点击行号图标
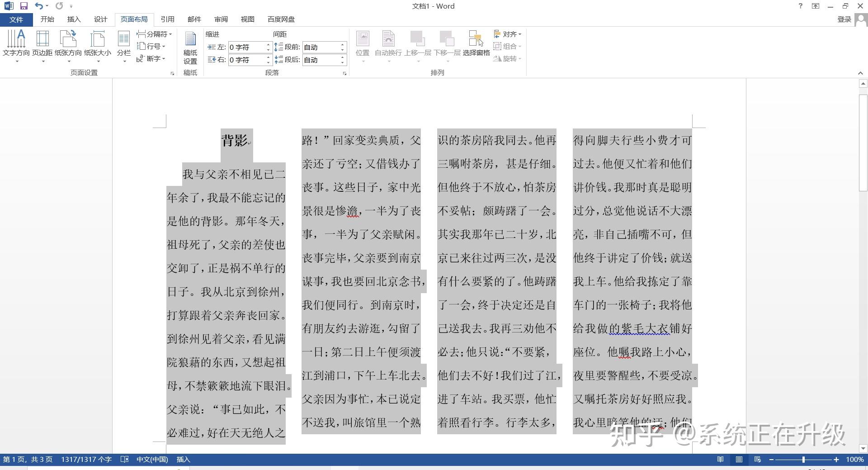The image size is (868, 470). click(153, 47)
